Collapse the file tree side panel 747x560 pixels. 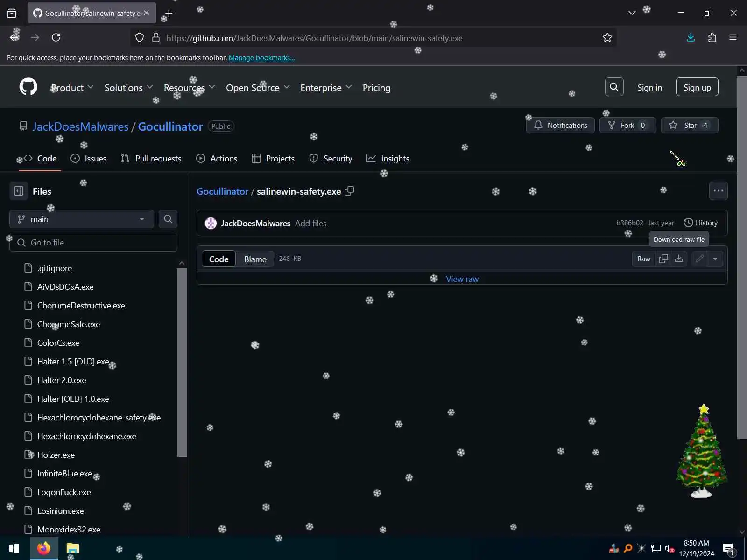(19, 191)
